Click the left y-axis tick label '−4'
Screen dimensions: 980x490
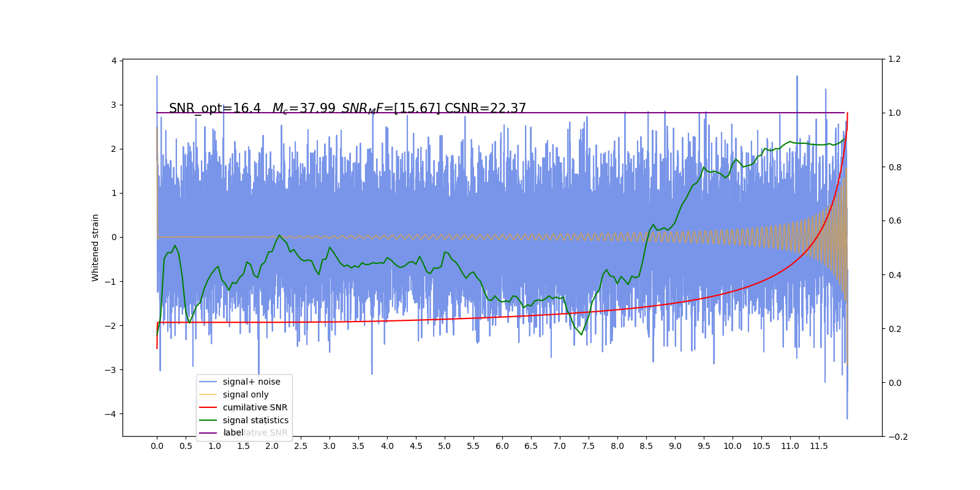coord(110,414)
